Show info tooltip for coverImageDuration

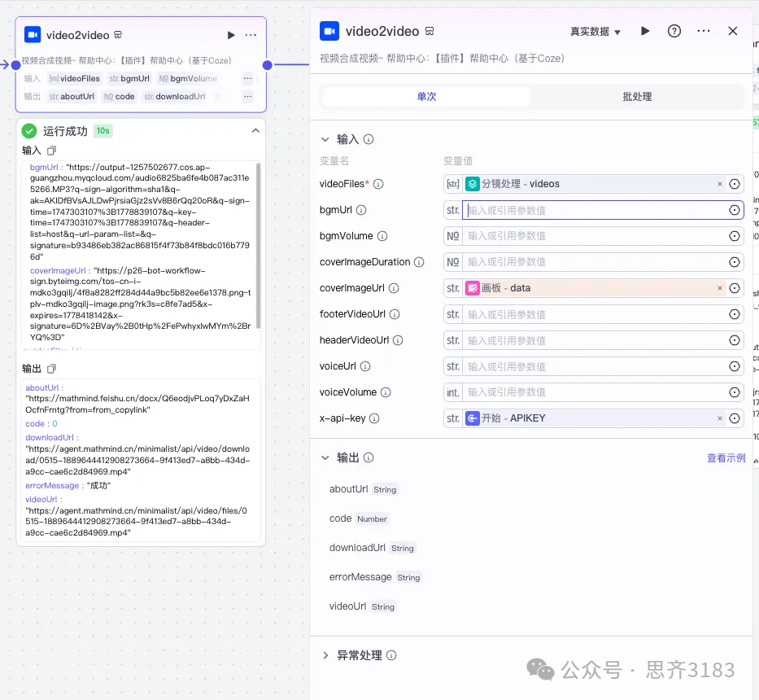419,262
